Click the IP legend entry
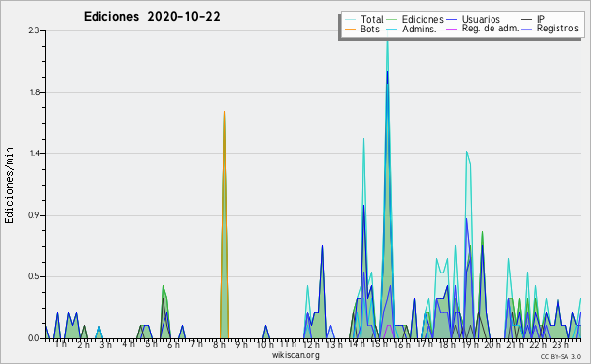This screenshot has width=591, height=364. 533,19
